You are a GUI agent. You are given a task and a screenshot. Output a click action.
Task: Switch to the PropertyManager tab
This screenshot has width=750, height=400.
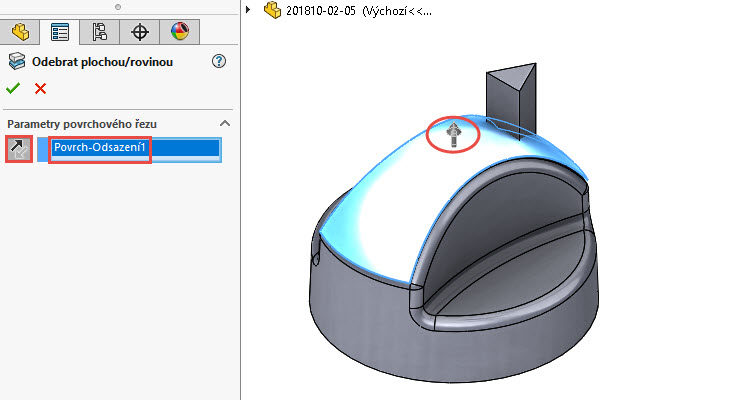pos(60,33)
